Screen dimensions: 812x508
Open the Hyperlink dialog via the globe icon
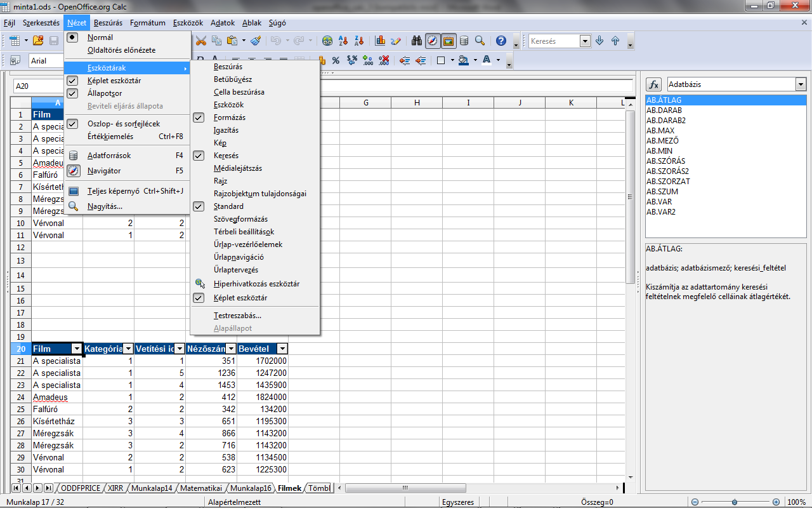(327, 41)
